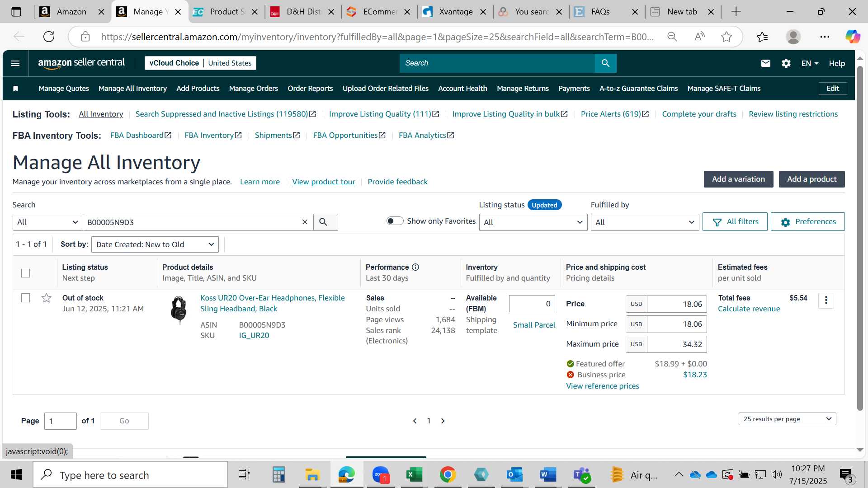The image size is (868, 488).
Task: Open the Koss UR20 row actions menu
Action: tap(826, 300)
